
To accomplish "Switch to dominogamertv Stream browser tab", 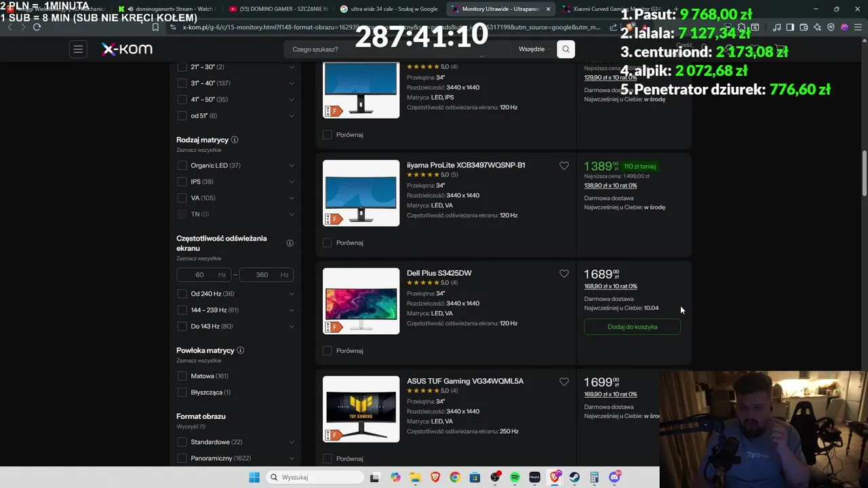I will [167, 9].
